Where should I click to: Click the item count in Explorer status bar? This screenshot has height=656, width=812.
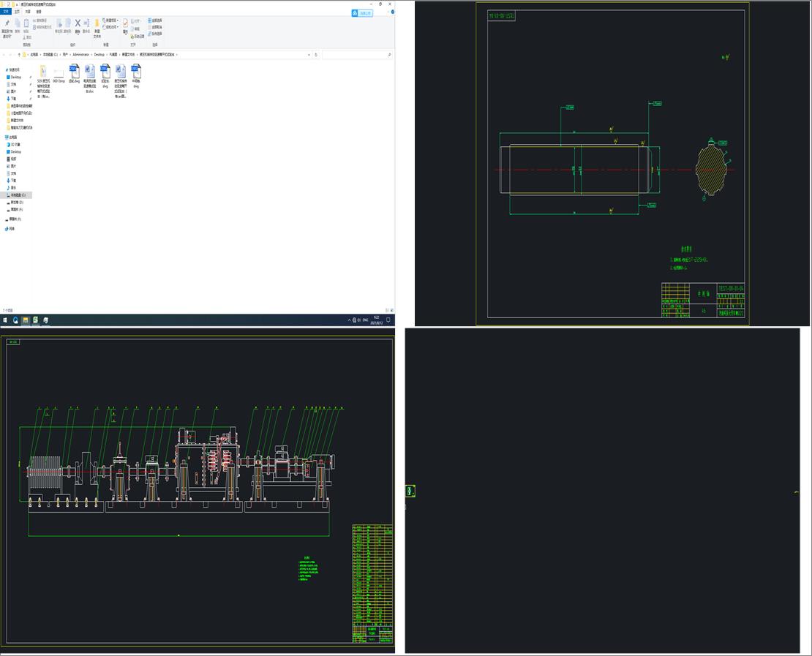click(x=7, y=310)
